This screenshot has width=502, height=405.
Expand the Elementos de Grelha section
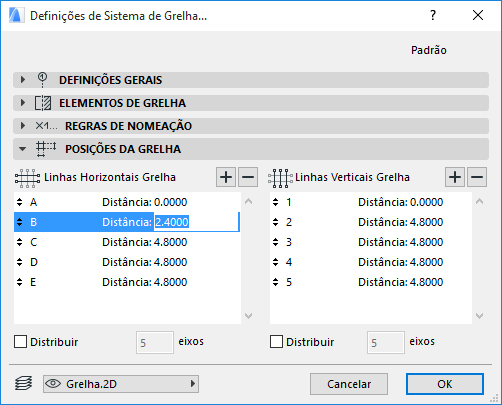(23, 103)
